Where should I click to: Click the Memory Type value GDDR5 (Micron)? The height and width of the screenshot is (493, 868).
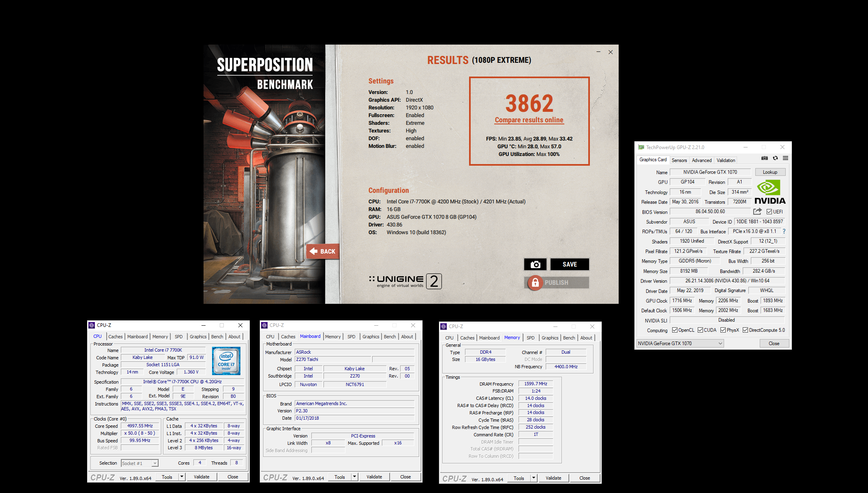coord(695,261)
